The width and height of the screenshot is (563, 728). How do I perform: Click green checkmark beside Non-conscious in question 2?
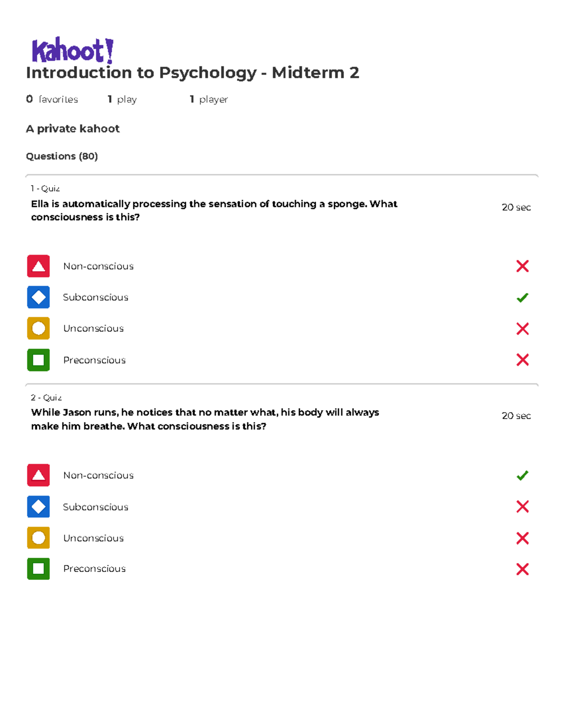coord(522,476)
